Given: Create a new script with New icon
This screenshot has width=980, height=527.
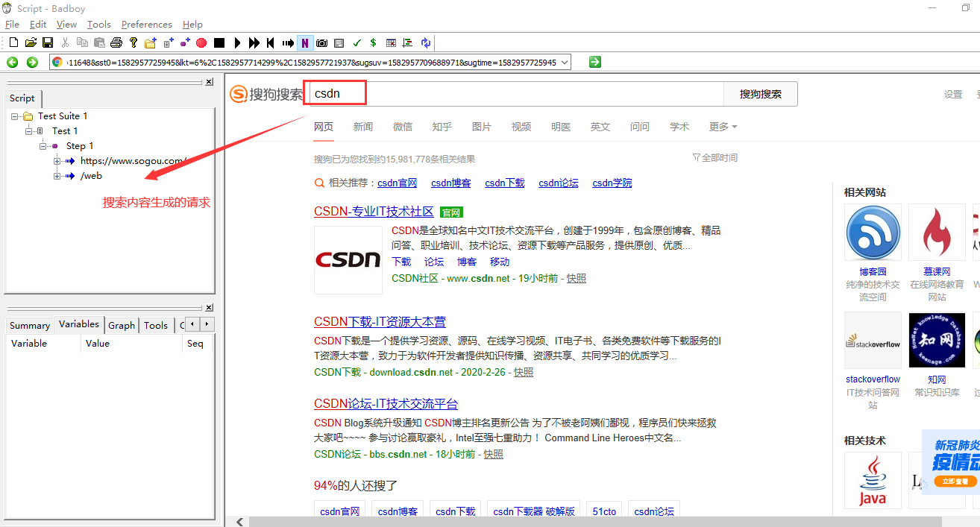Looking at the screenshot, I should click(x=13, y=42).
